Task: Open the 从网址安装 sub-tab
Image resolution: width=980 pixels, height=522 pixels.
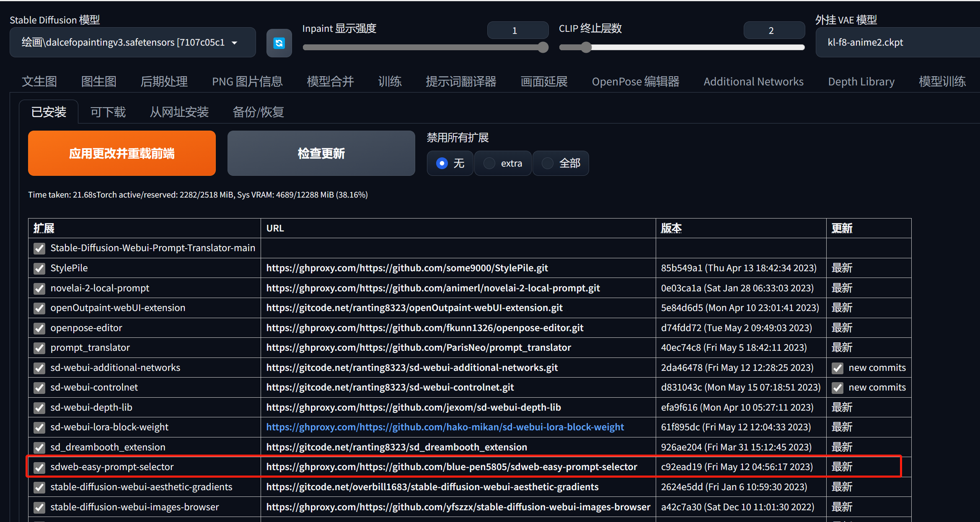Action: point(179,112)
